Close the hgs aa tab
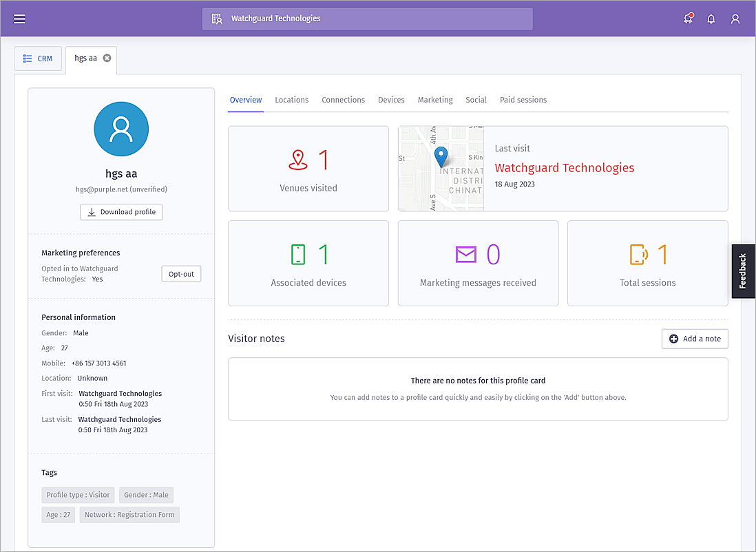This screenshot has height=552, width=756. click(107, 59)
